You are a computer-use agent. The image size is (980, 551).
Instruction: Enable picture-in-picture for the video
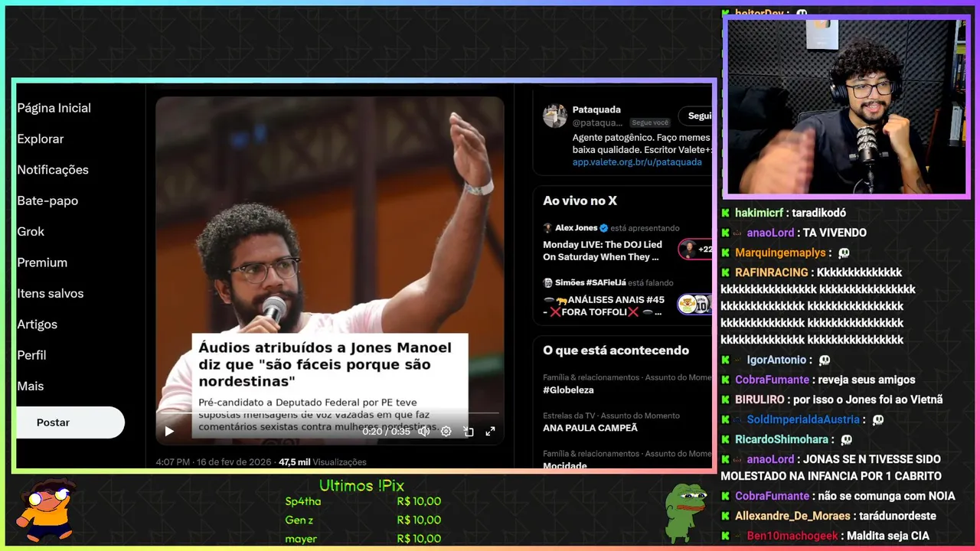[x=469, y=432]
